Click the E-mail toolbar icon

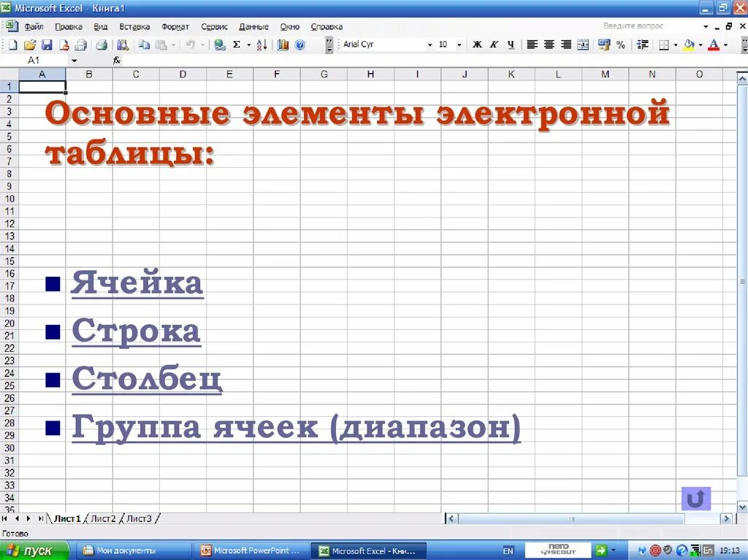(81, 45)
